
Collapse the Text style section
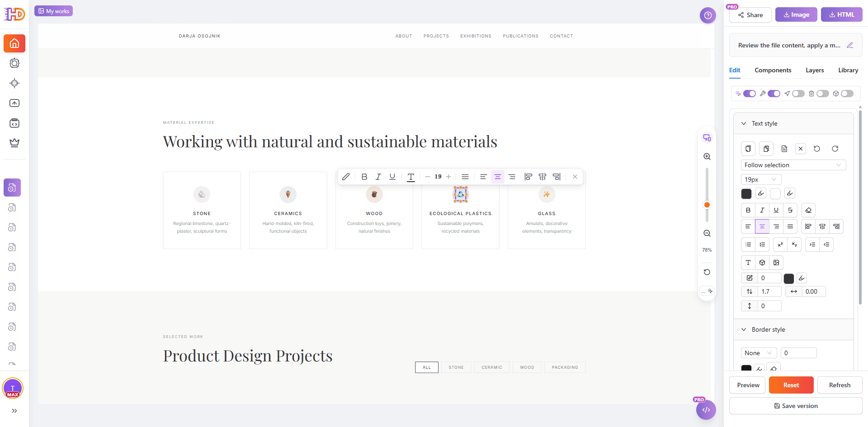pyautogui.click(x=744, y=123)
